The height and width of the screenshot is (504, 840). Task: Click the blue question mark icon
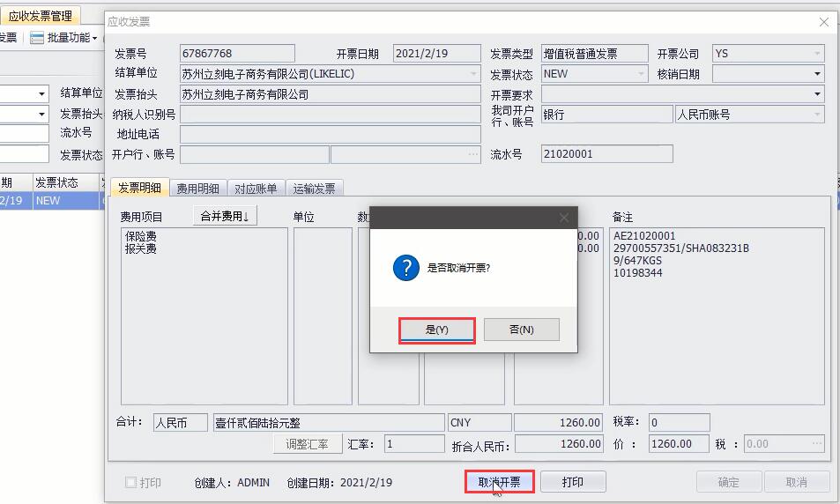(405, 269)
